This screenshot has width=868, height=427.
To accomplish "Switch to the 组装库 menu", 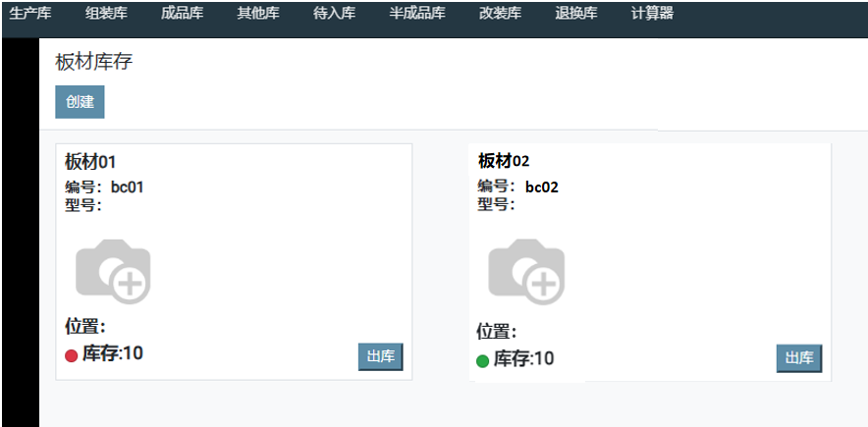I will pos(106,14).
